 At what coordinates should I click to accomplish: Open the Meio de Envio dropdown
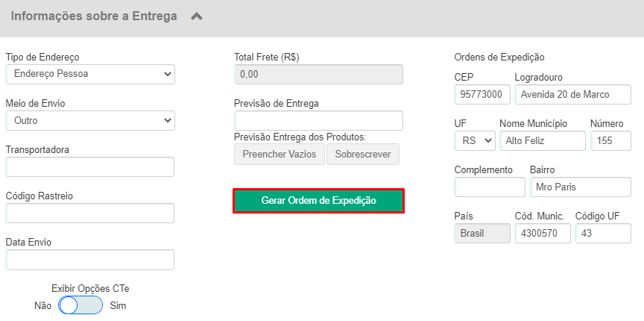coord(90,121)
